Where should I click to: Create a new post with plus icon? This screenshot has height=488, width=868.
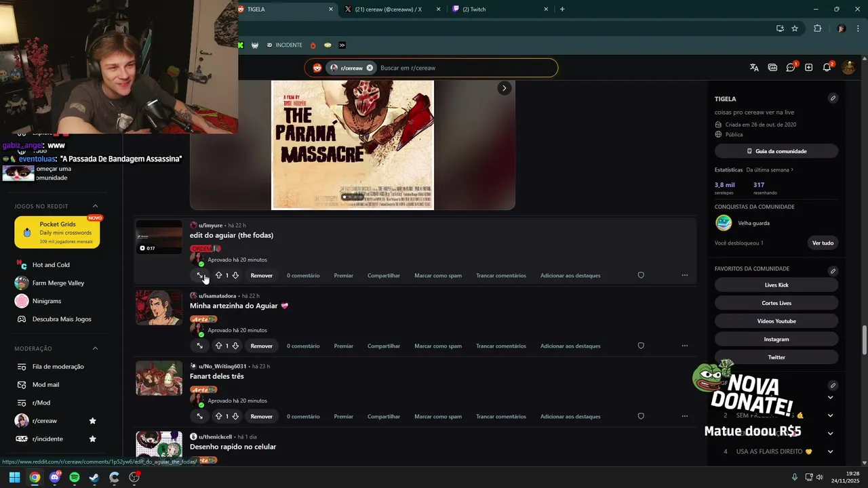[808, 68]
